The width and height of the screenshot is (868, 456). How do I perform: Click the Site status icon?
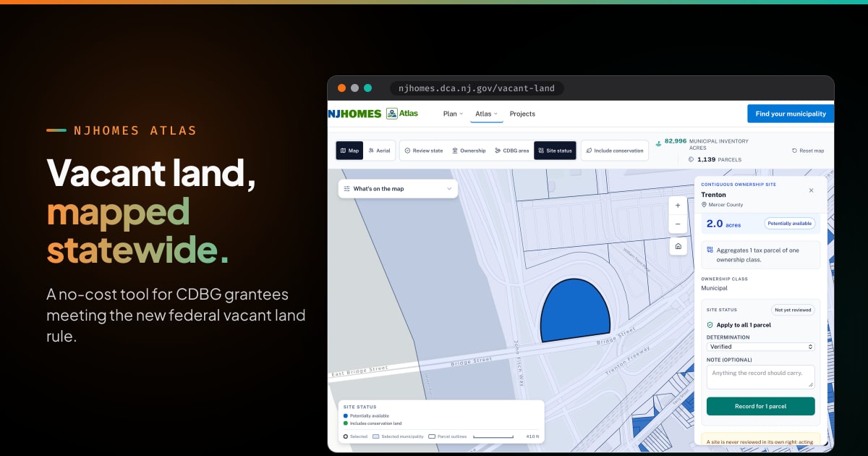pyautogui.click(x=540, y=151)
